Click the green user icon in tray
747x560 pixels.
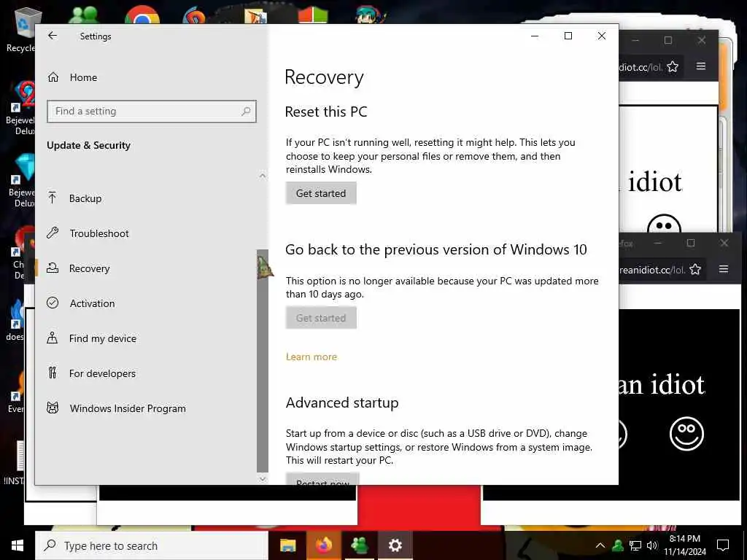[x=618, y=545]
